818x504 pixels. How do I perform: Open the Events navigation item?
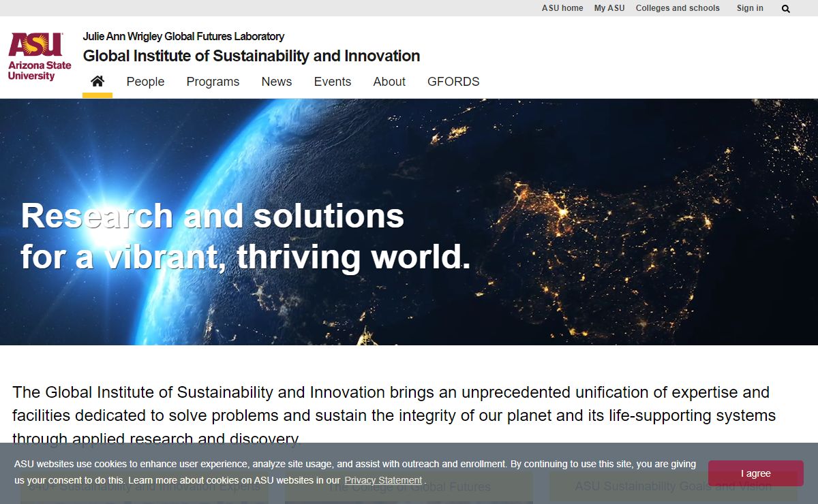pos(332,82)
